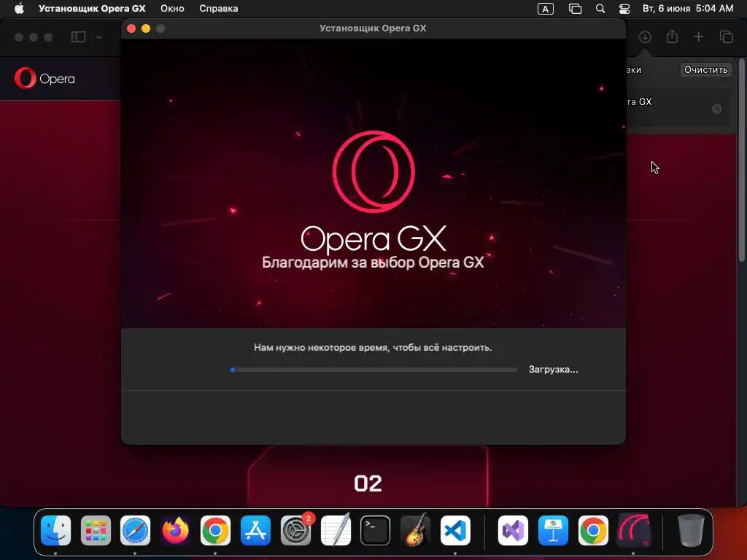
Task: Close the Opera GX installer window
Action: [x=131, y=28]
